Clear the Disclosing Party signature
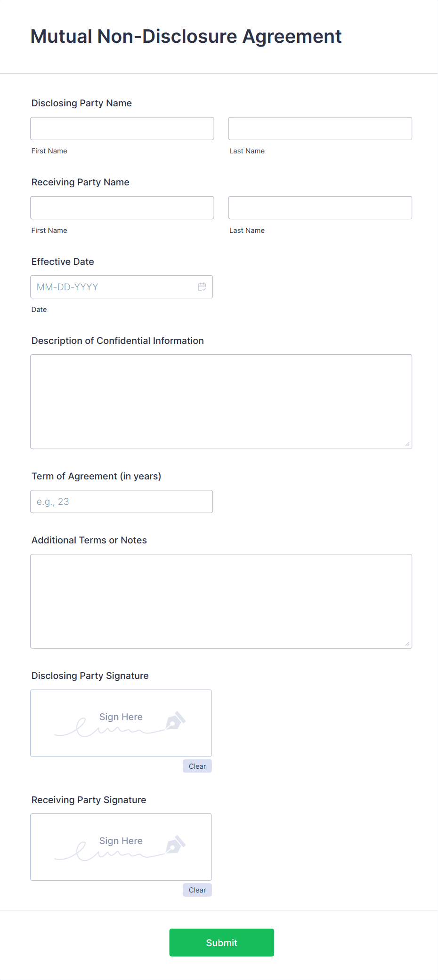Screen dimensions: 438x980 click(197, 766)
